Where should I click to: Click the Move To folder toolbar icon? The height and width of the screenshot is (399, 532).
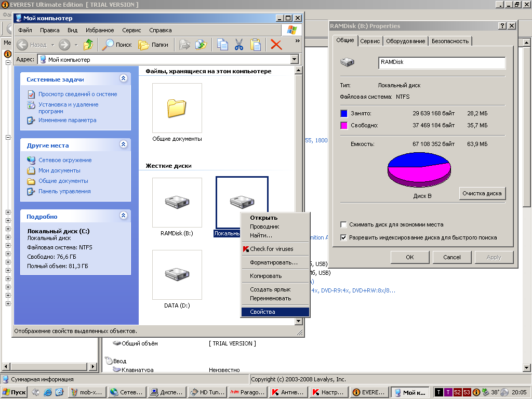pos(185,45)
